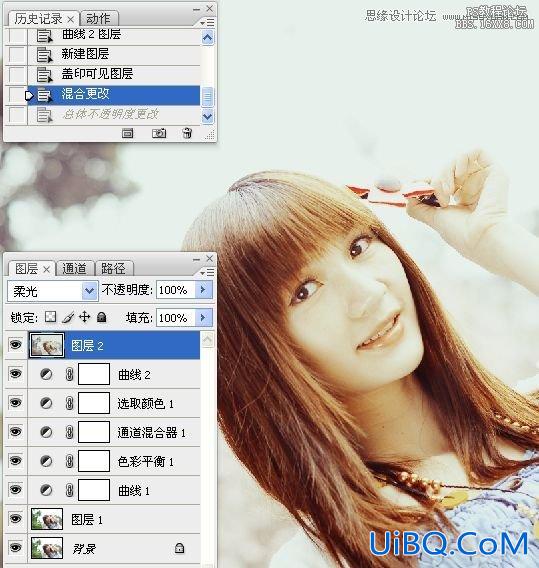This screenshot has height=568, width=539.
Task: Select layer mask of 通道混合器 1
Action: [x=94, y=432]
